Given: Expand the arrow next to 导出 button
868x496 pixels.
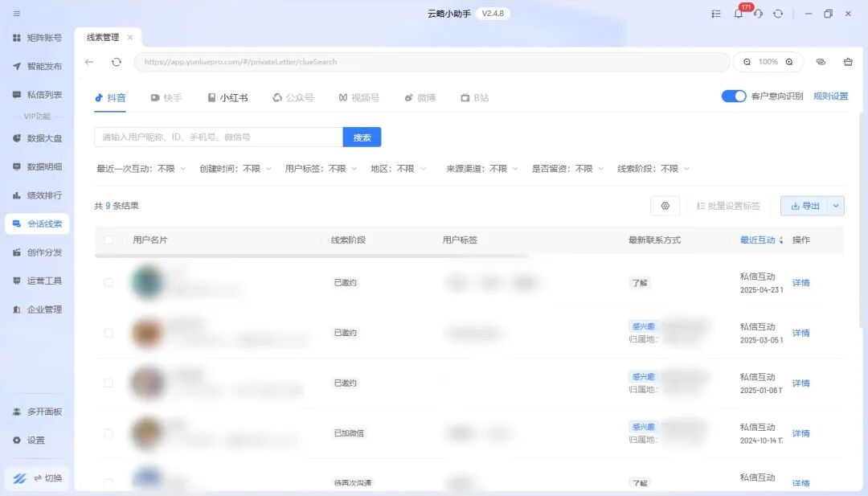Looking at the screenshot, I should pyautogui.click(x=836, y=206).
